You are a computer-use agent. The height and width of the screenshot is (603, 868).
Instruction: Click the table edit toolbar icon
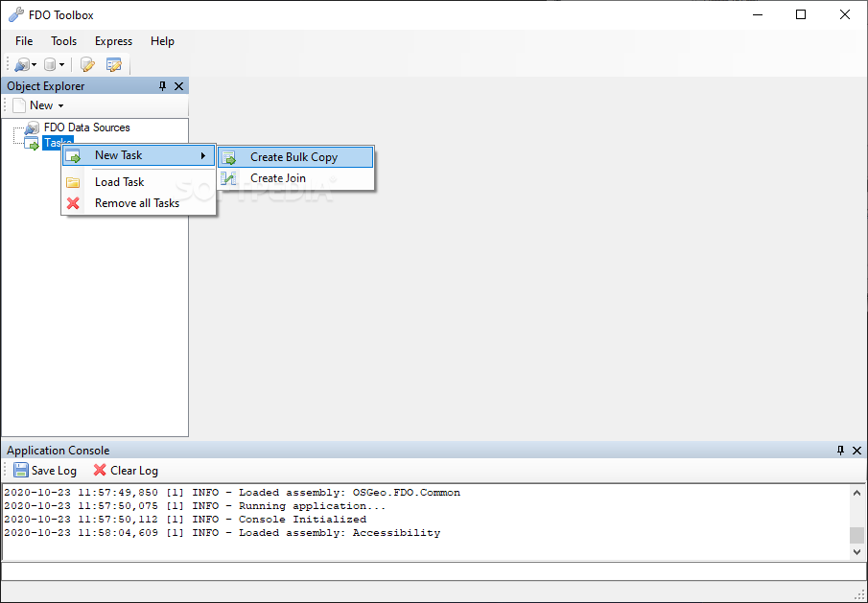click(113, 65)
